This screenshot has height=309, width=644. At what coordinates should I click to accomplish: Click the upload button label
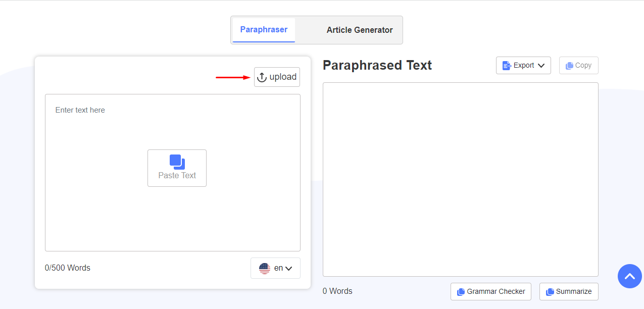pos(283,77)
